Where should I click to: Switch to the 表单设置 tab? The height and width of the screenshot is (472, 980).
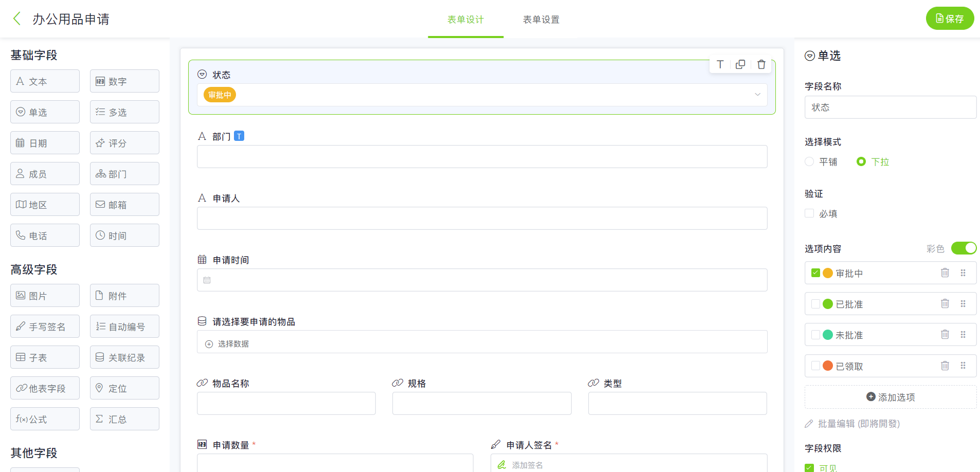[x=541, y=20]
